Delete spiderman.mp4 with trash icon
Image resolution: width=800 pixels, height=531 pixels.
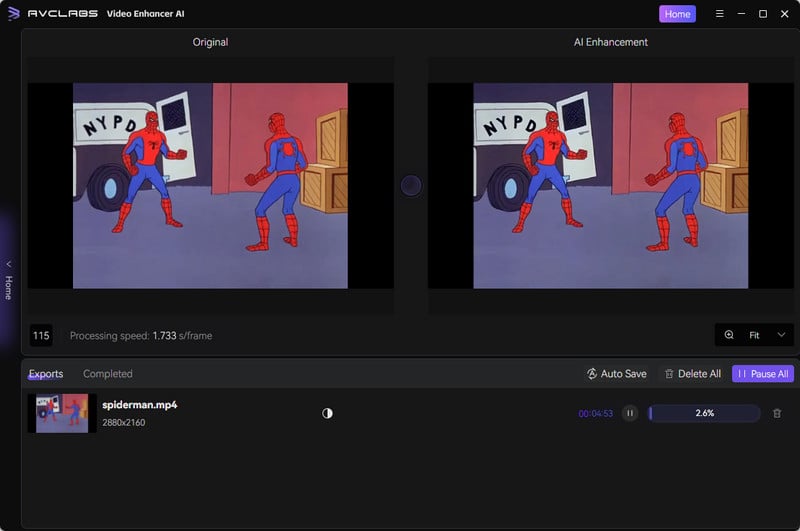pyautogui.click(x=777, y=413)
